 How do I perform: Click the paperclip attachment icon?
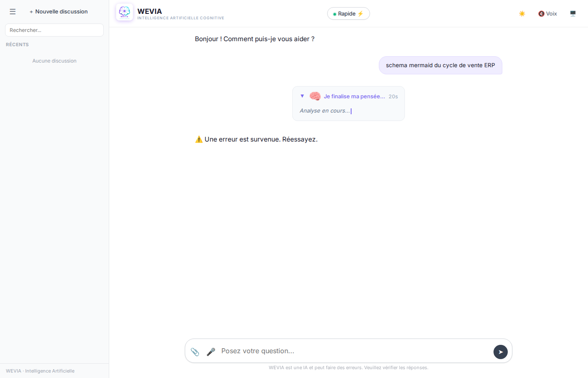[x=195, y=352]
